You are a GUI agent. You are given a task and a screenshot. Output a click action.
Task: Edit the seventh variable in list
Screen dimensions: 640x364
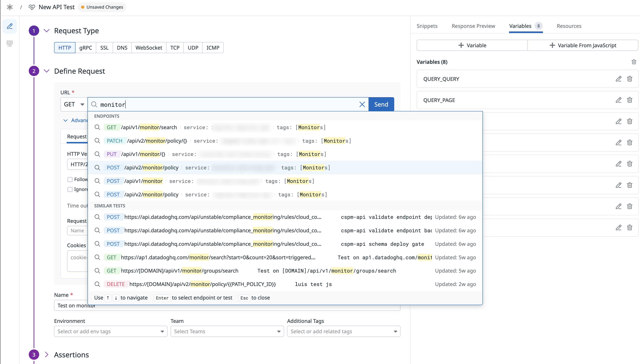618,206
